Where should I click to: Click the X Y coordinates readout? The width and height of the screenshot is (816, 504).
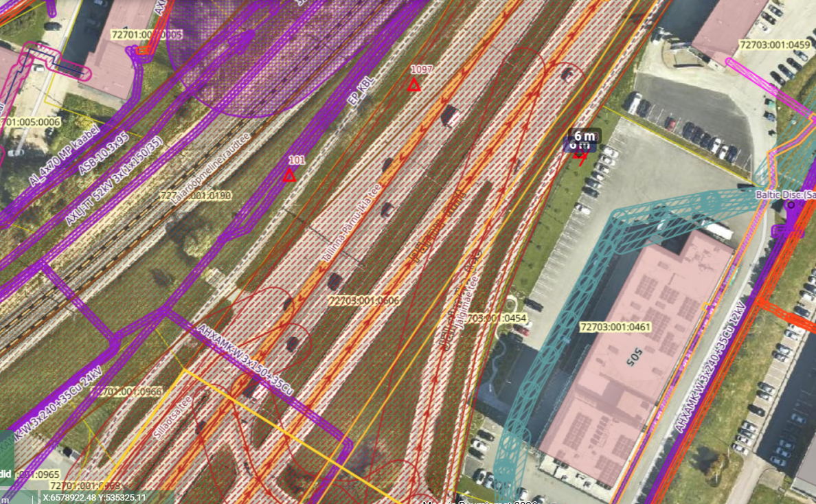click(x=94, y=497)
